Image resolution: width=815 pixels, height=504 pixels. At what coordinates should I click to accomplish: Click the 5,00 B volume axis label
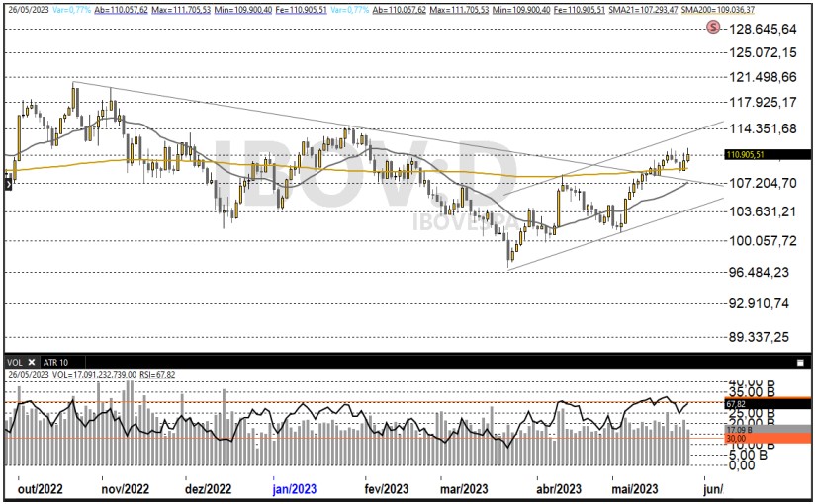(x=748, y=455)
